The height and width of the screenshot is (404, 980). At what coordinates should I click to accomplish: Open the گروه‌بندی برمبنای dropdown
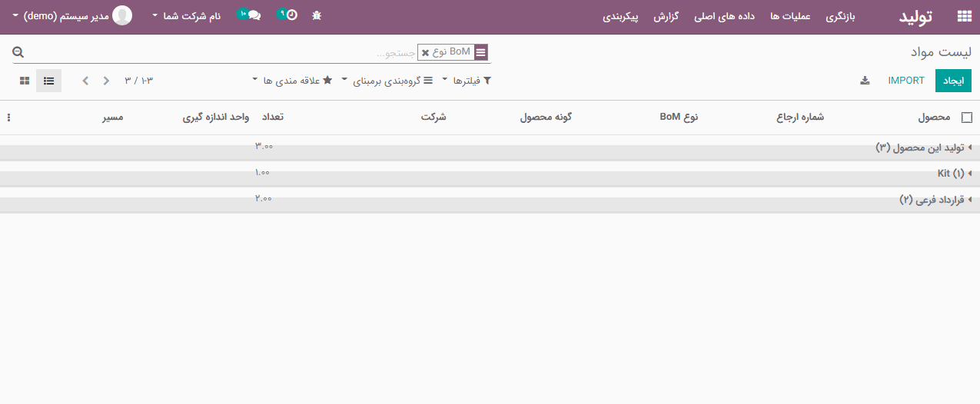387,80
